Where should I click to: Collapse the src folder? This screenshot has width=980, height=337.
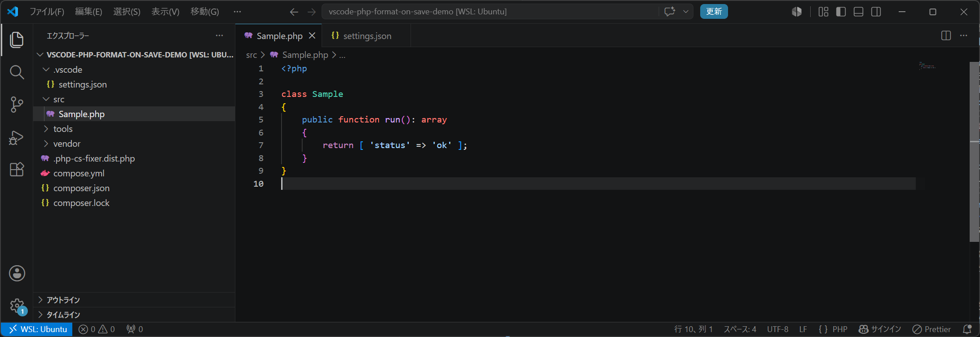[134, 99]
